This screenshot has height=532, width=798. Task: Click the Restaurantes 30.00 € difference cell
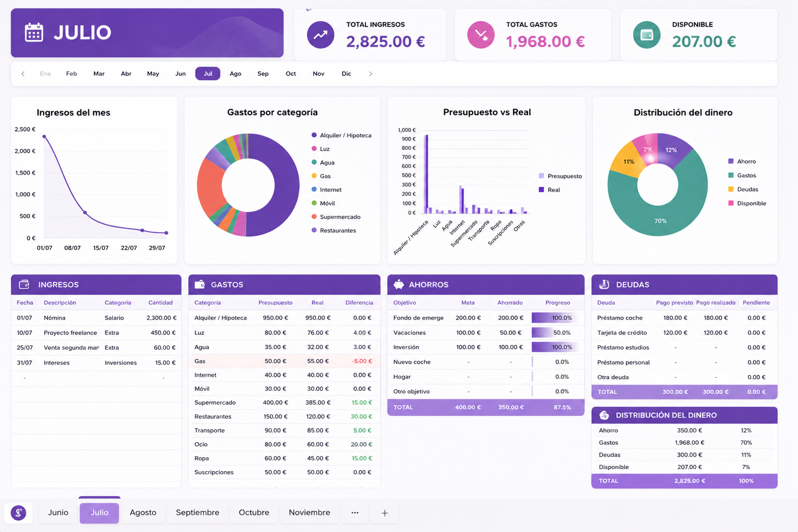point(361,417)
